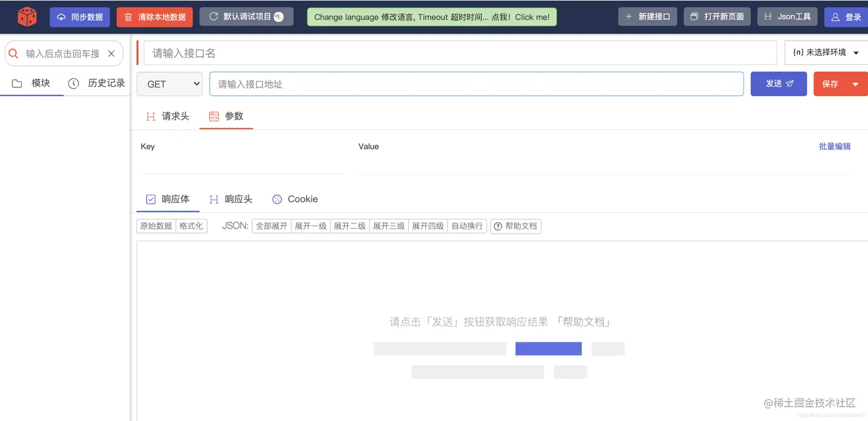This screenshot has width=868, height=421.
Task: Click the refresh icon beside 默认调试项目
Action: 214,17
